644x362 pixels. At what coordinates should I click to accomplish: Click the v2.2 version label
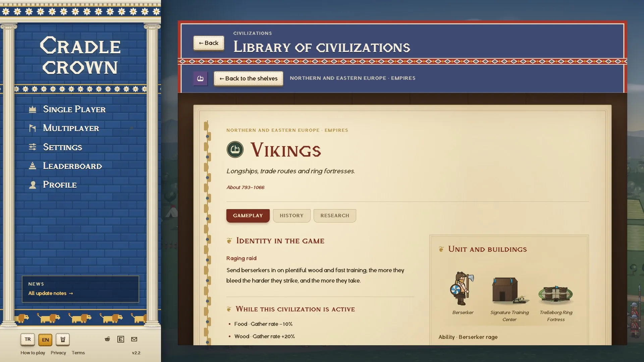[136, 353]
